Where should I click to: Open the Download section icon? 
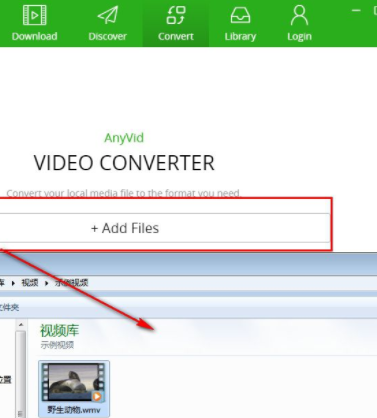pos(34,15)
